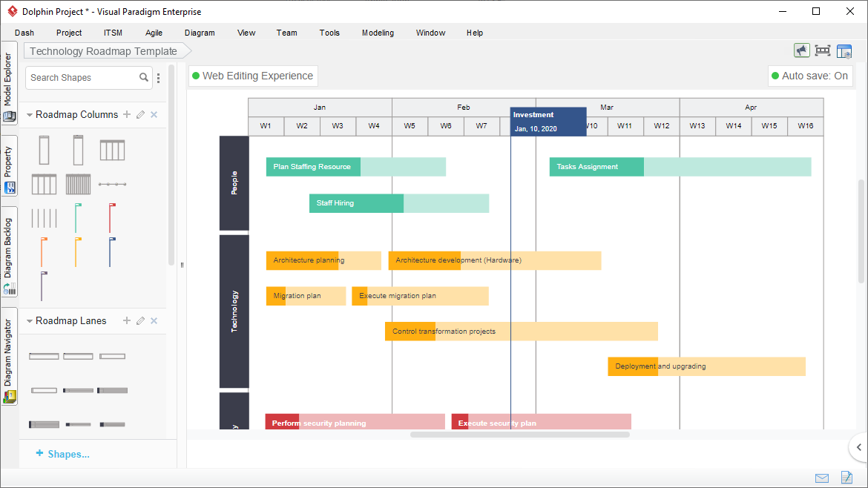
Task: Click the fit-to-width toolbar icon
Action: [x=823, y=51]
